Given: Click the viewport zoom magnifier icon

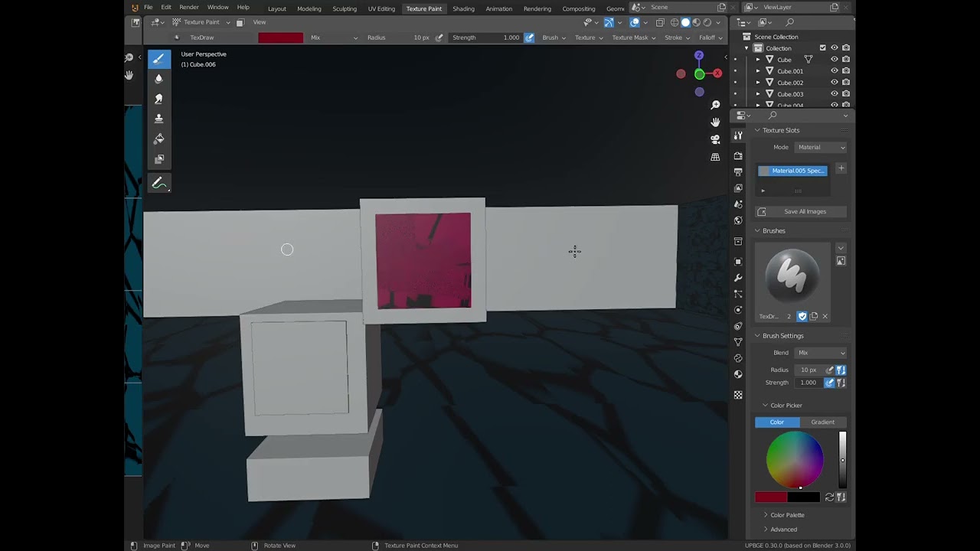Looking at the screenshot, I should tap(715, 105).
